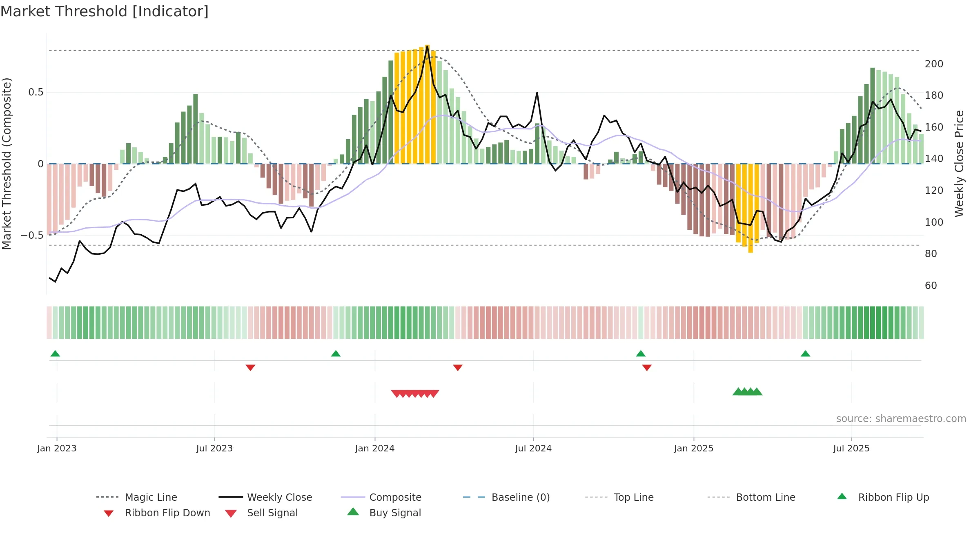Click the cluster of red sell signal markers

415,393
